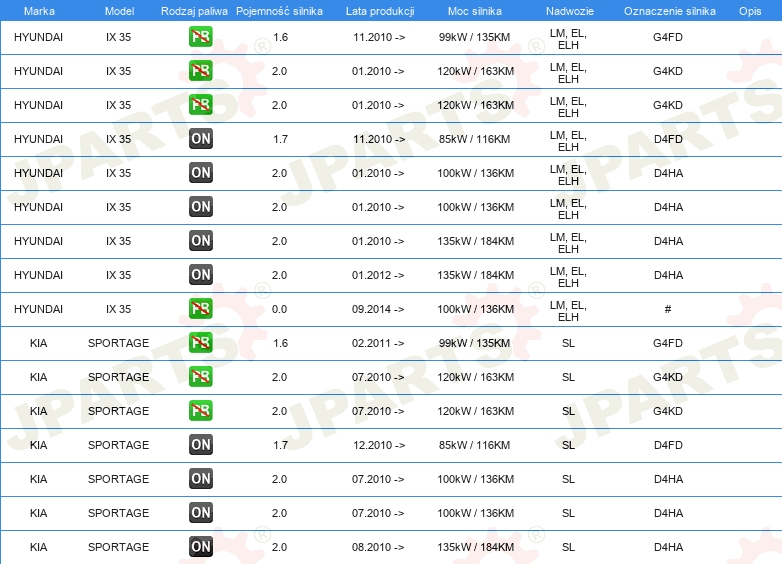Screen dimensions: 782x564
Task: Click the # engine code cell
Action: [668, 309]
